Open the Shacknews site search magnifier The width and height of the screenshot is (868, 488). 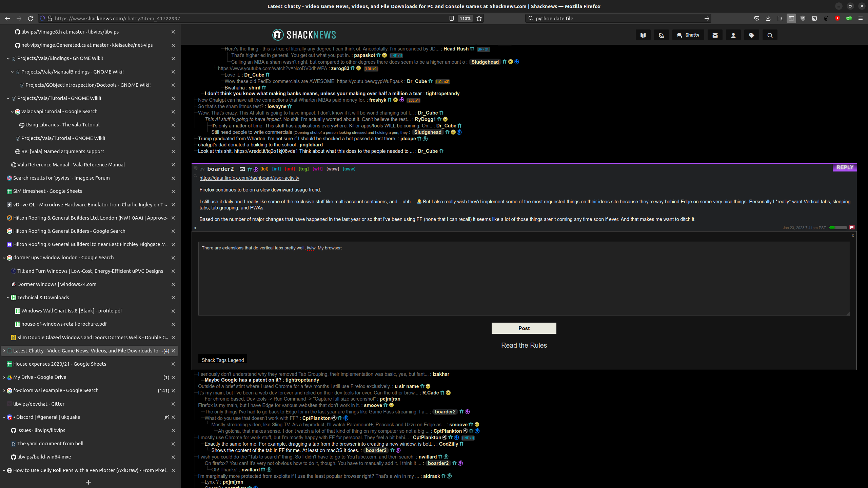click(x=770, y=35)
